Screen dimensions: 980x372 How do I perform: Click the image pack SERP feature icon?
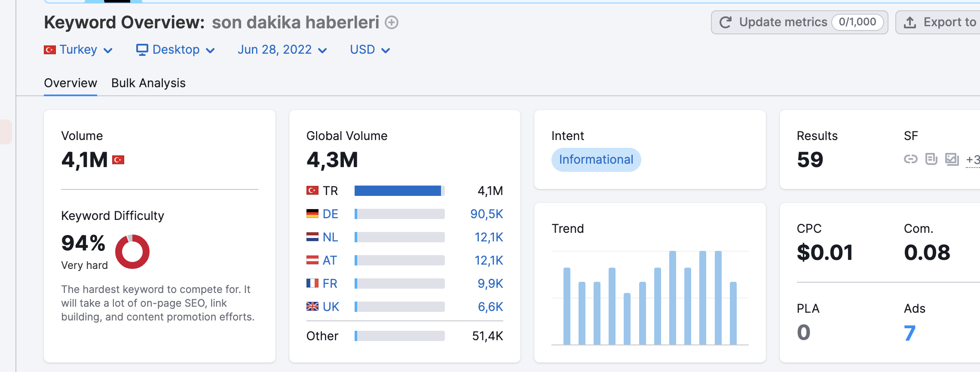(952, 159)
